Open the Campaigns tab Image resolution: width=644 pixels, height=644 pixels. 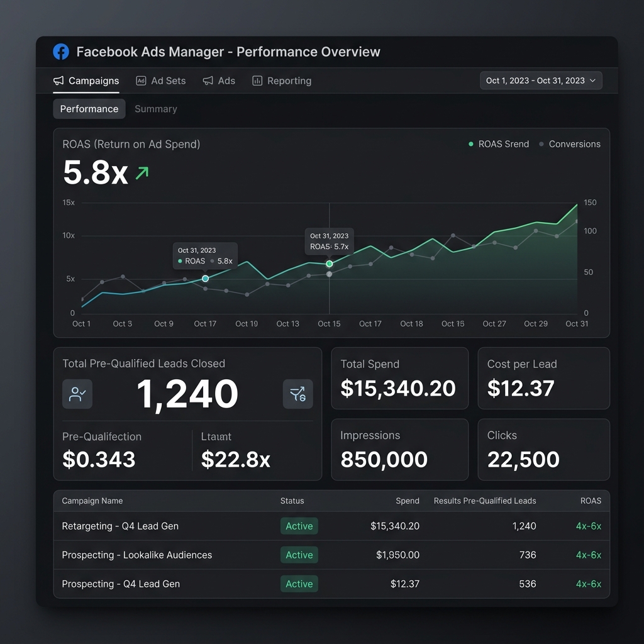click(86, 81)
